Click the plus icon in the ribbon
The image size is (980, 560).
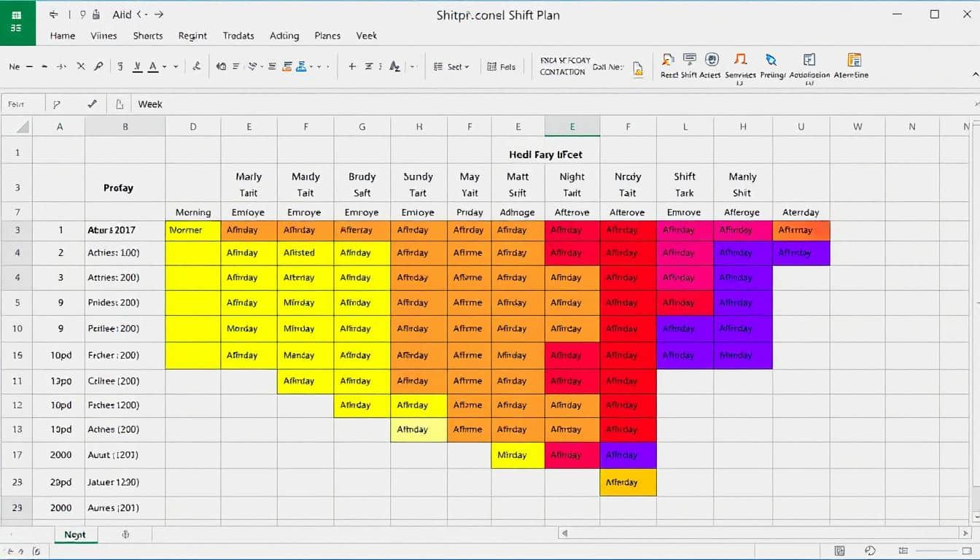click(x=352, y=66)
